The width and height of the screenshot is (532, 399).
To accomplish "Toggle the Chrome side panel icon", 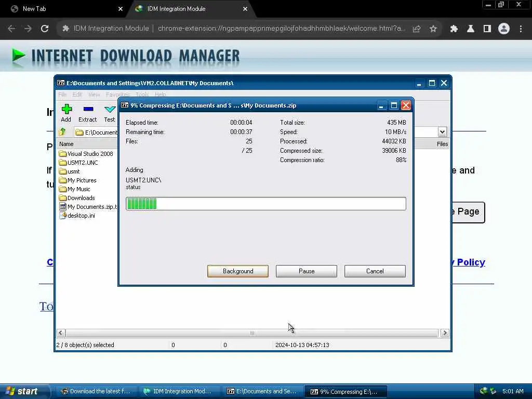I will click(x=487, y=29).
